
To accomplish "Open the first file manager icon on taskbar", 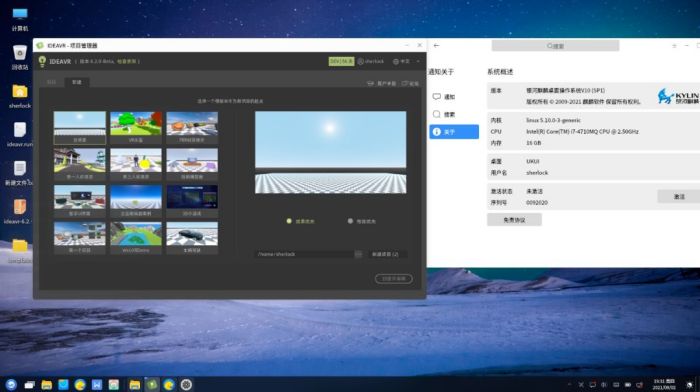I will click(46, 384).
